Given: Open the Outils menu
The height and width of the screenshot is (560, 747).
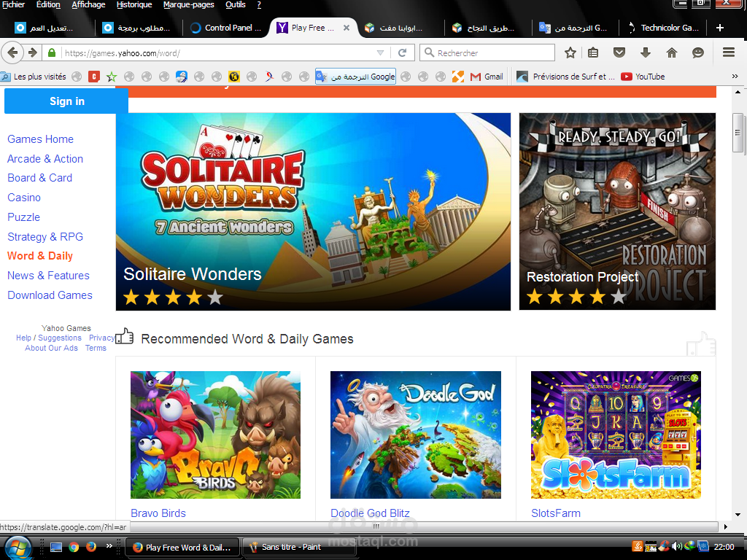Looking at the screenshot, I should (x=236, y=5).
